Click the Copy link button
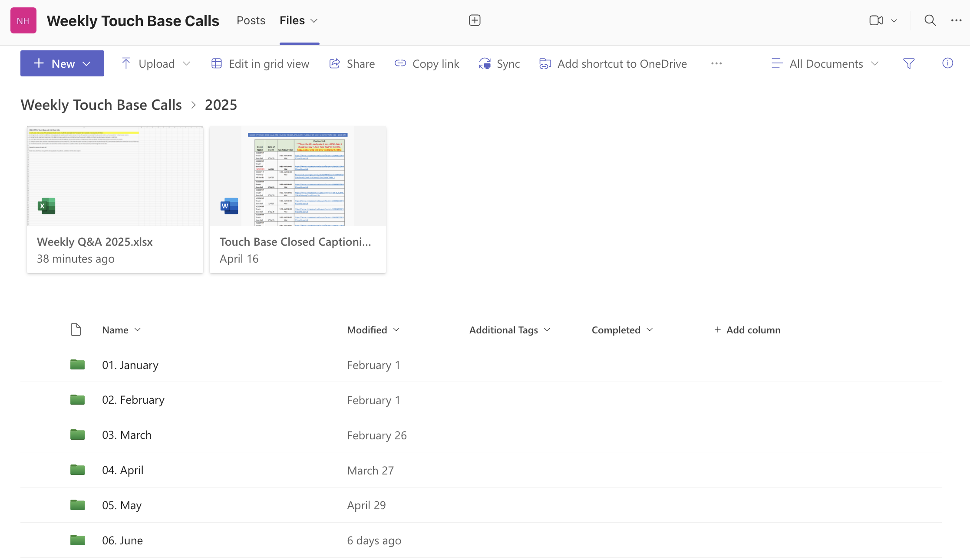The image size is (970, 560). 426,64
